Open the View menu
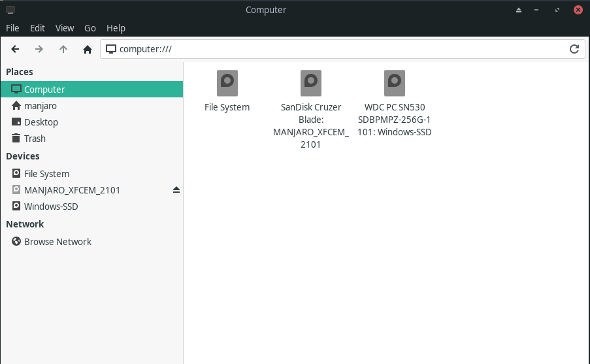 click(65, 28)
